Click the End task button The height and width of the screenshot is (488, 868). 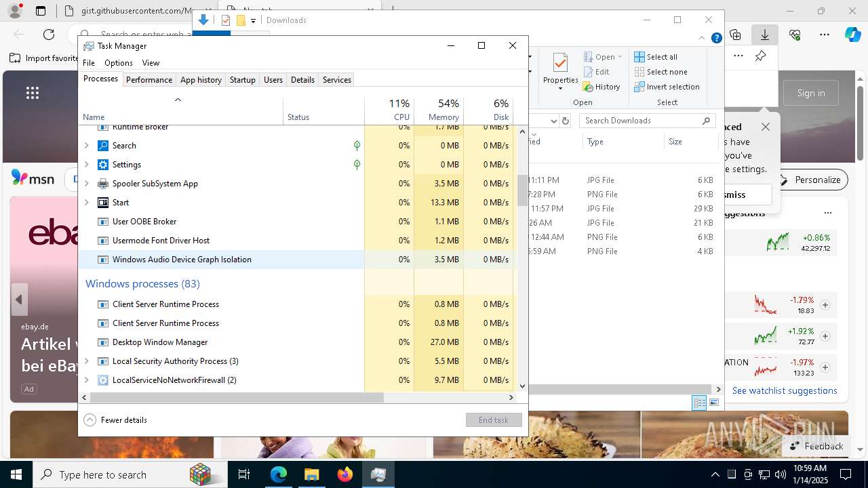pos(494,420)
